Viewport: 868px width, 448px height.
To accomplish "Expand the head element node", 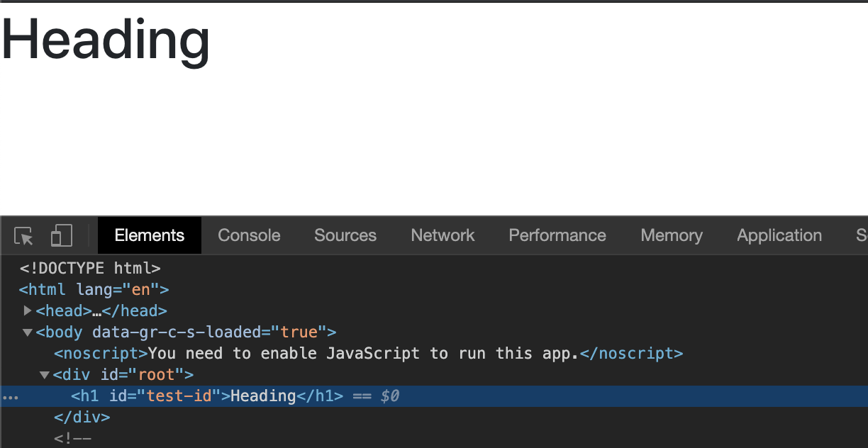I will tap(28, 310).
